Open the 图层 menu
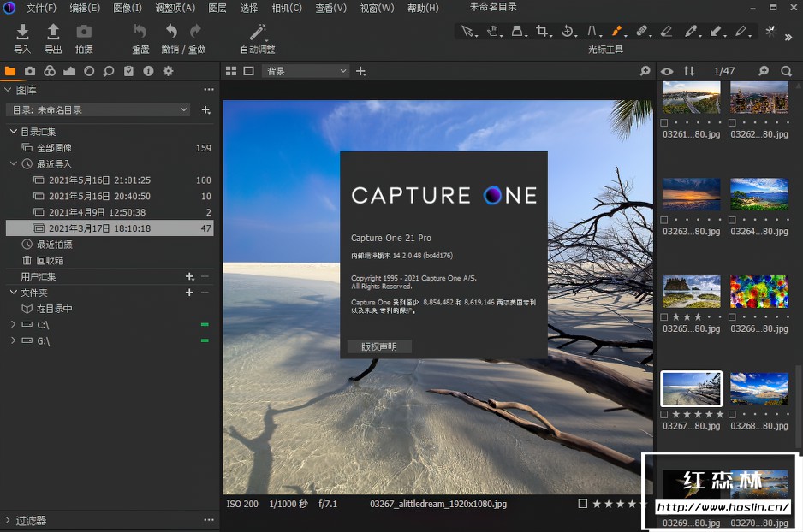The image size is (803, 532). (217, 8)
